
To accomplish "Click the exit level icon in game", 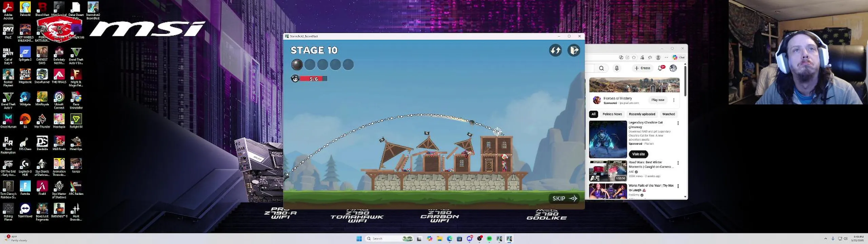I will click(x=574, y=50).
